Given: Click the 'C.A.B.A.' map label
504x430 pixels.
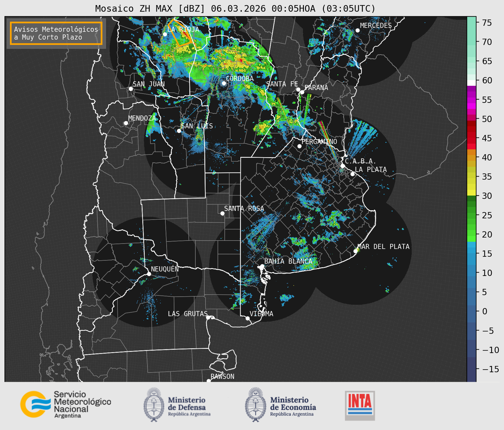Looking at the screenshot, I should (x=361, y=161).
